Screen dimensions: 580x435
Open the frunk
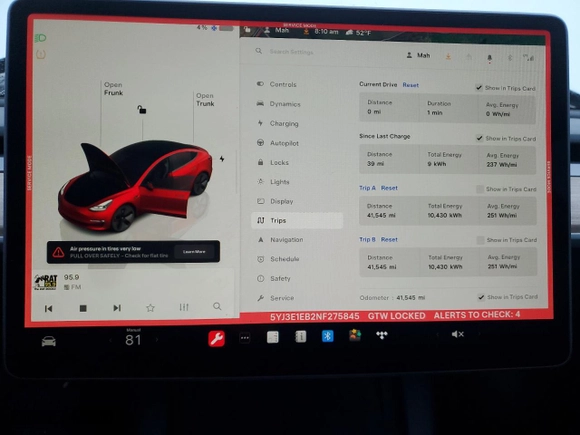click(x=113, y=89)
